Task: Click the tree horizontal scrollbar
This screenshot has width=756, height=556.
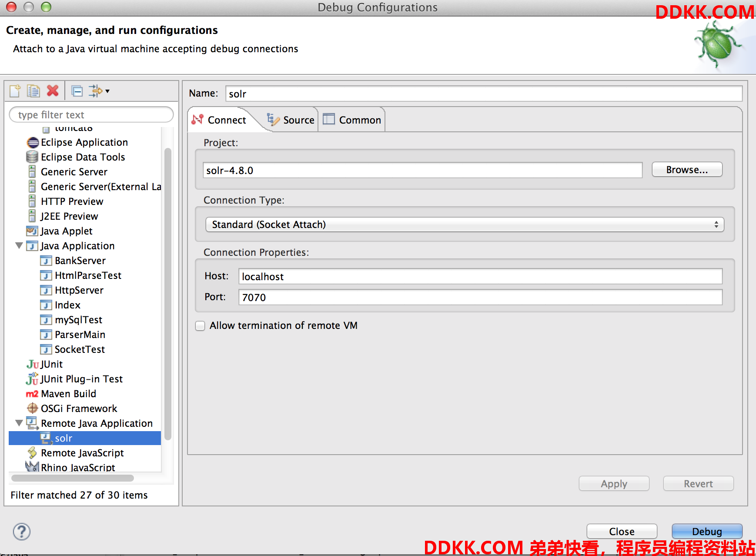Action: pyautogui.click(x=72, y=478)
